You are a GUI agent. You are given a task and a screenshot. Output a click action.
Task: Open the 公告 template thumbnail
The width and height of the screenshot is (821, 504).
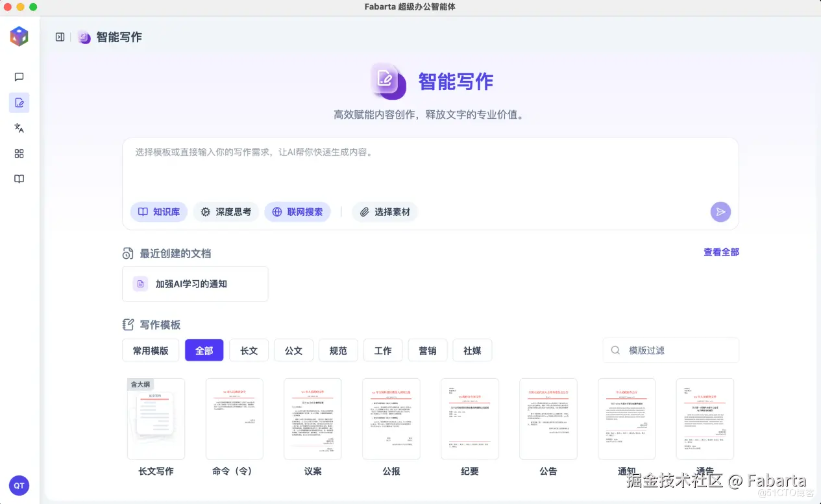click(548, 418)
